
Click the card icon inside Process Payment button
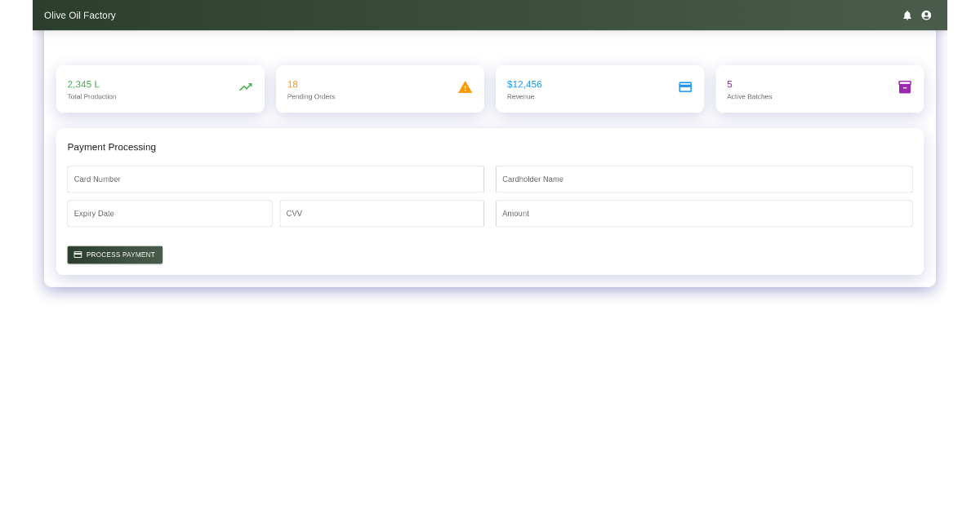point(78,255)
